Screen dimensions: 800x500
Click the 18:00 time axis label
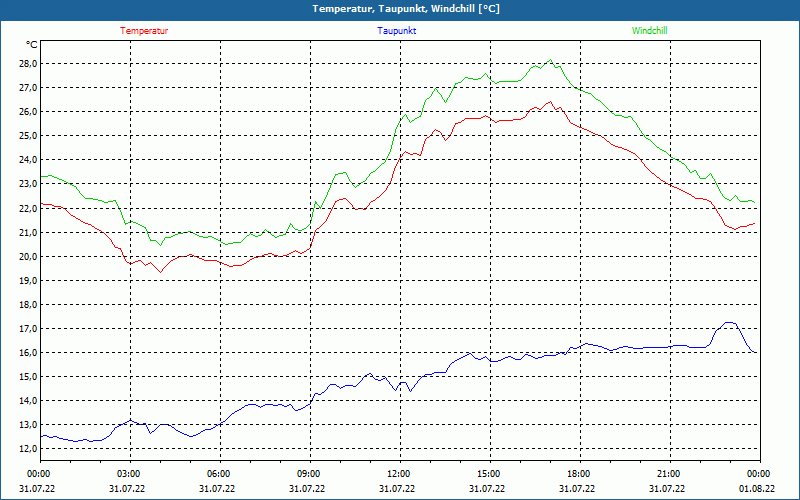(x=580, y=473)
